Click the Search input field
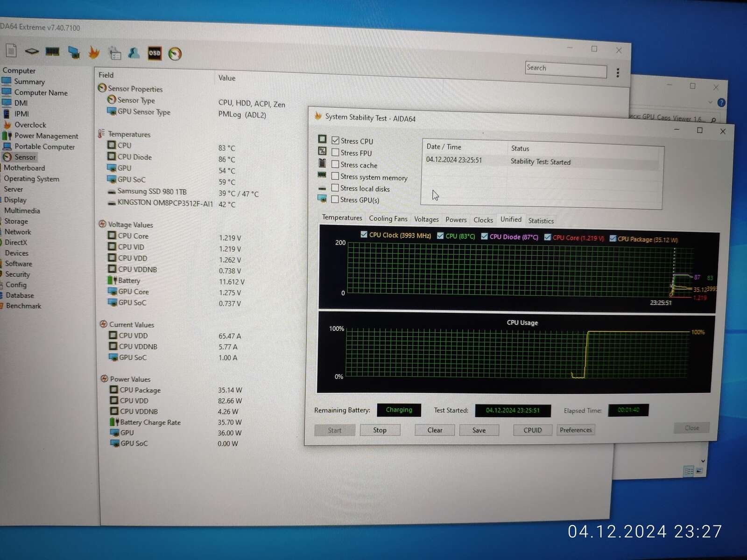Screen dimensions: 747x560 click(566, 69)
